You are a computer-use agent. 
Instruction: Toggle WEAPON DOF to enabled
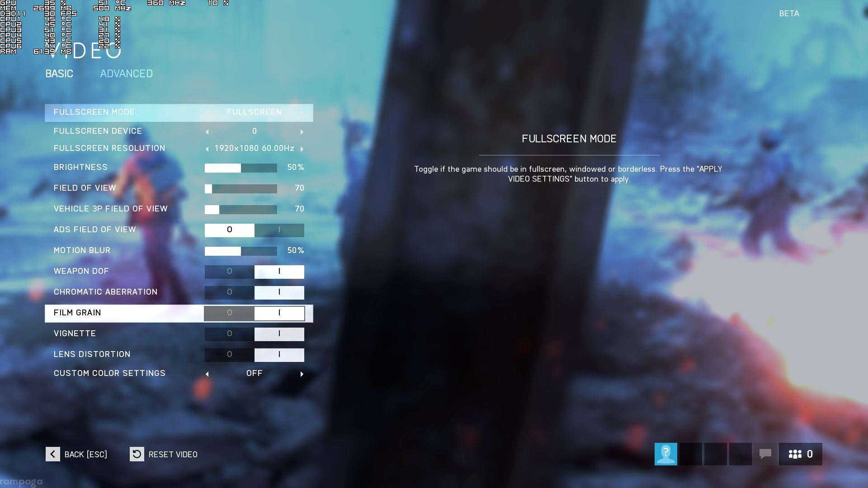[279, 271]
